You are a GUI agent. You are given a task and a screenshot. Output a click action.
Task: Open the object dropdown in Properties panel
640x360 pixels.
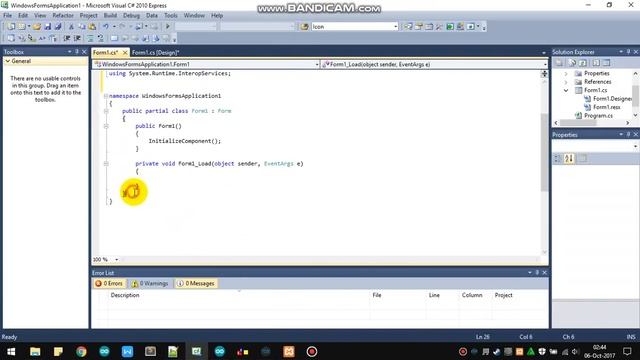pyautogui.click(x=635, y=146)
